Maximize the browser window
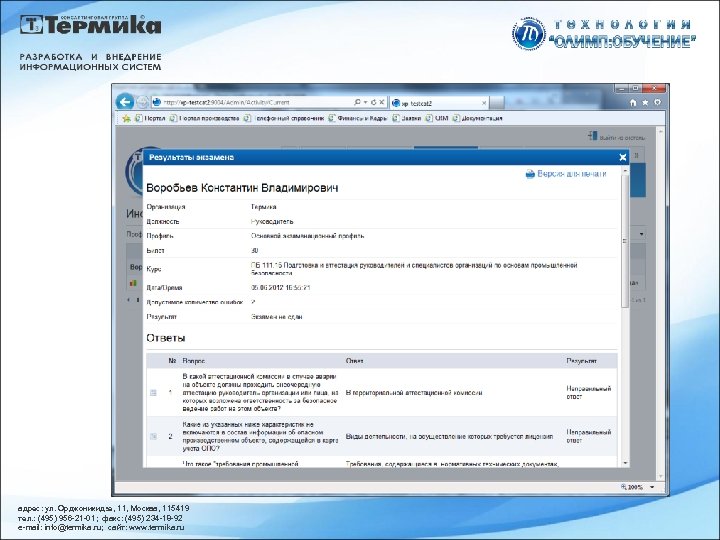This screenshot has height=540, width=720. click(x=636, y=88)
